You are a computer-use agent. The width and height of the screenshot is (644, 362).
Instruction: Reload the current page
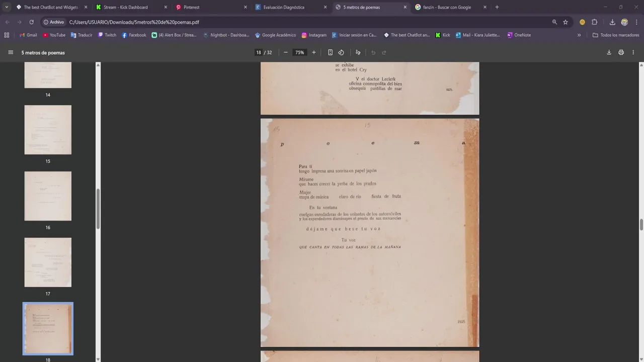[x=31, y=22]
